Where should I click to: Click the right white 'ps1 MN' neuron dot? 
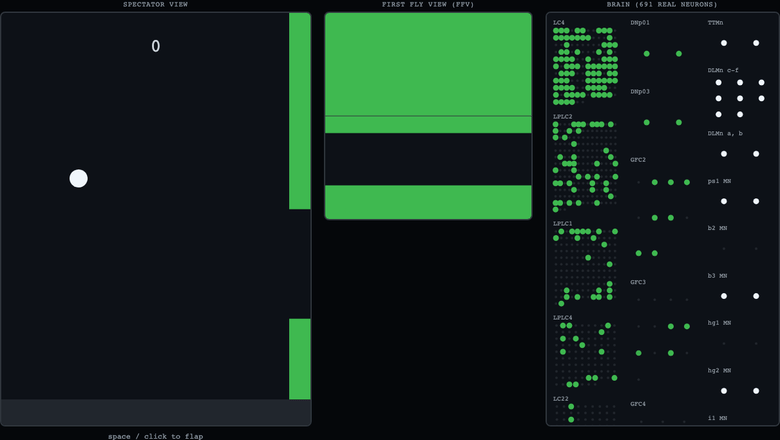tap(756, 201)
